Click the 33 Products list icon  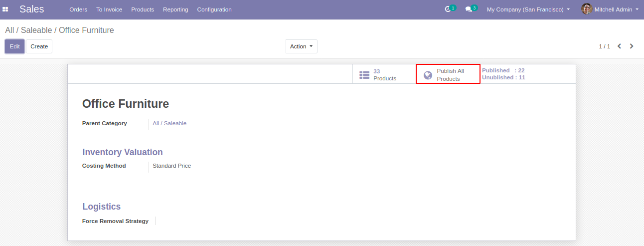(364, 75)
